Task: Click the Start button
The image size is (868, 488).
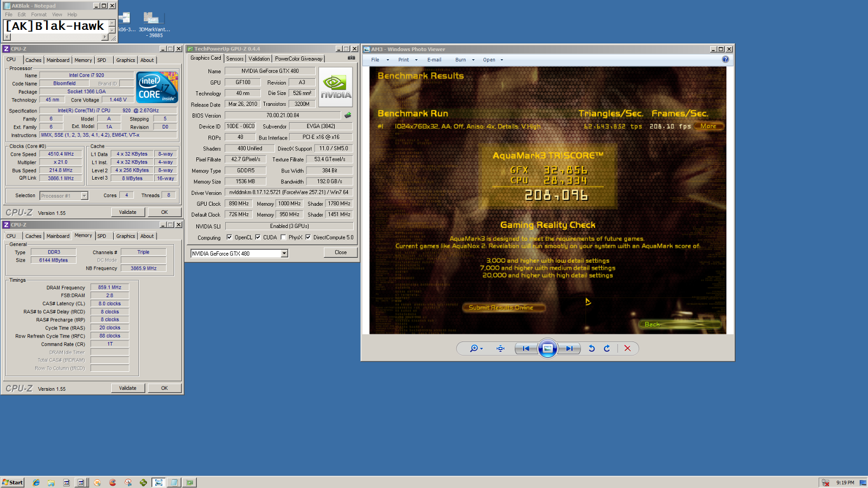Action: point(12,482)
